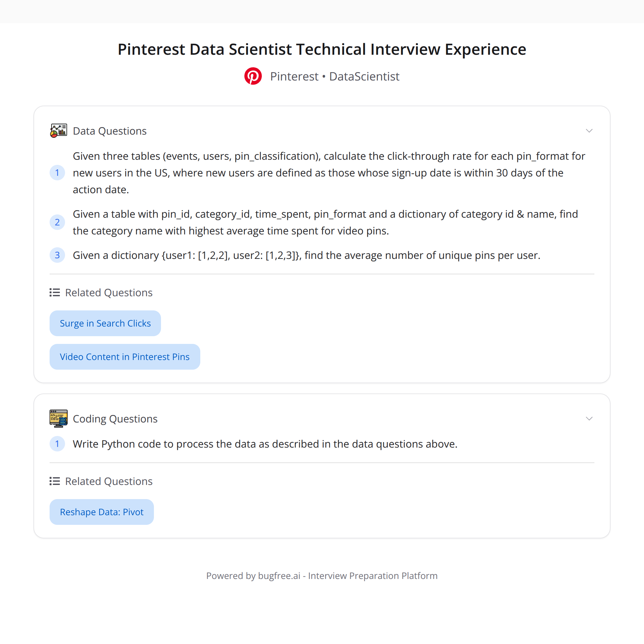Viewport: 644px width, 644px height.
Task: Click the Pinterest logo icon
Action: tap(253, 76)
